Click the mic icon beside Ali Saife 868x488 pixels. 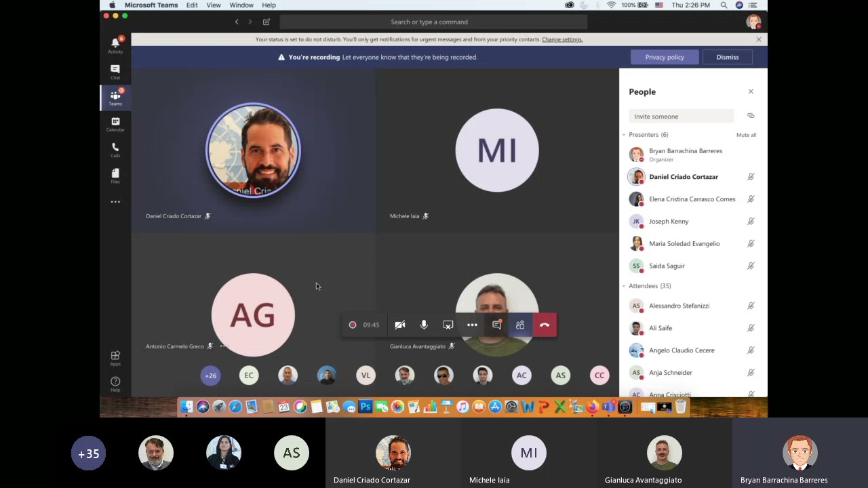click(751, 328)
